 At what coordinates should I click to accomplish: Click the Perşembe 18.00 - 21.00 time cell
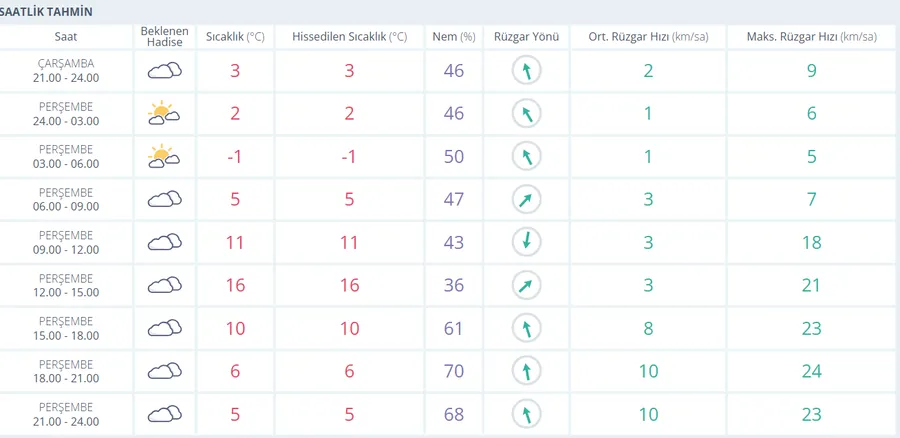(x=65, y=371)
